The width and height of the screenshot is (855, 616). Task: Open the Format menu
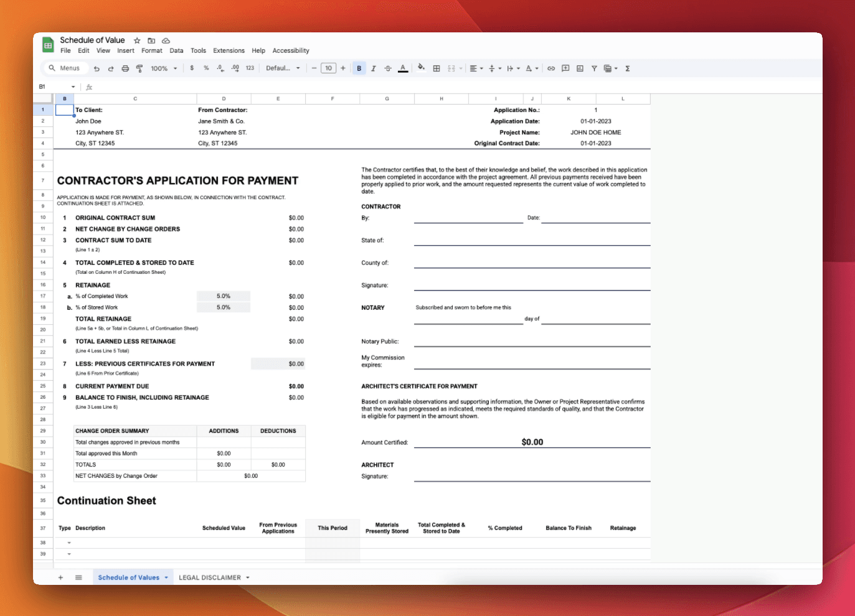pyautogui.click(x=152, y=50)
